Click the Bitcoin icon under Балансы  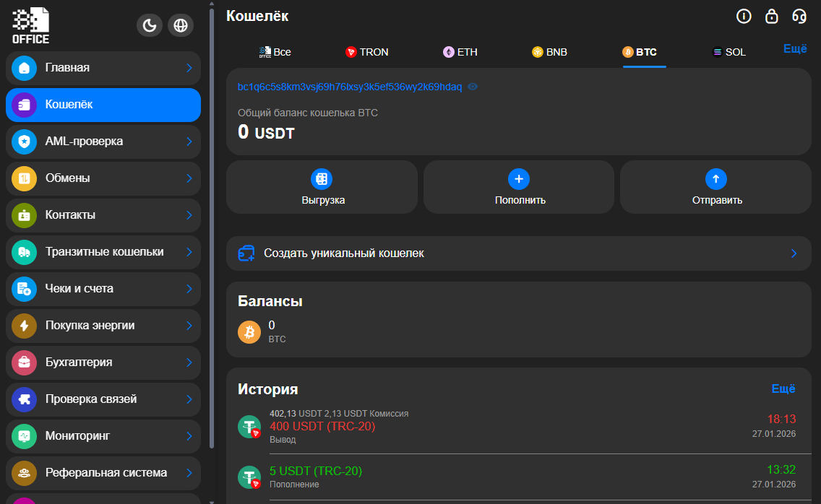[x=249, y=332]
